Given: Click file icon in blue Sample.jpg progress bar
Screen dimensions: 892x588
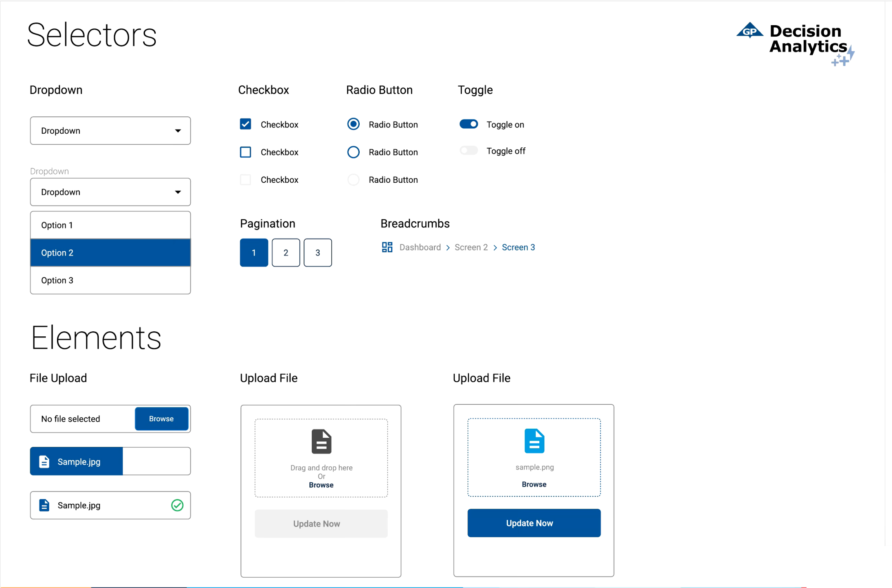Looking at the screenshot, I should (x=44, y=461).
